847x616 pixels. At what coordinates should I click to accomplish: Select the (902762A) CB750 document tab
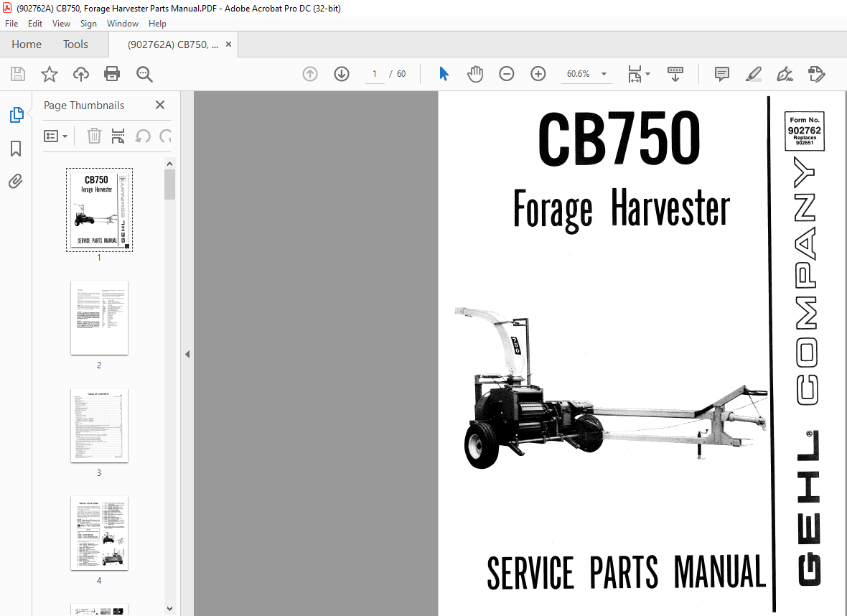click(x=173, y=45)
